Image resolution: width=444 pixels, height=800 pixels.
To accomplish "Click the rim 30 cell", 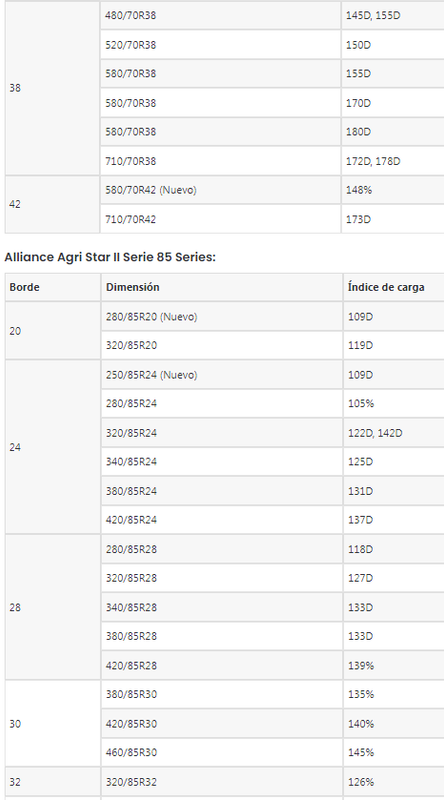I will (53, 723).
